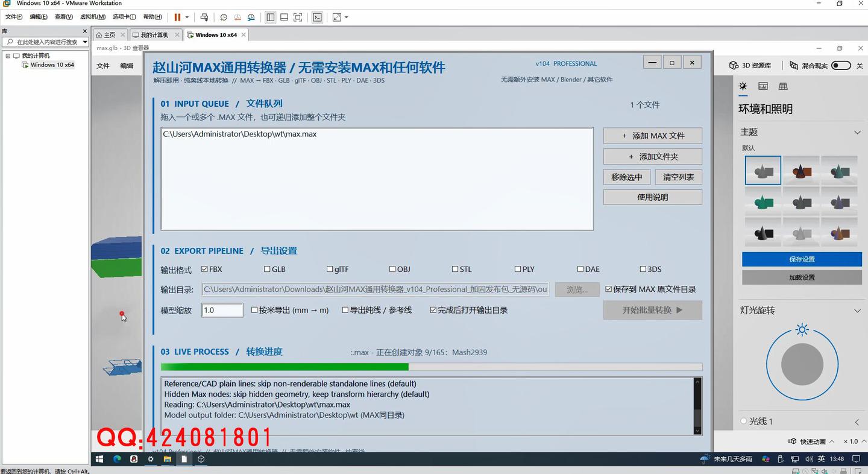Toggle the thumbnail bar view icon
Image resolution: width=868 pixels, height=474 pixels.
point(284,17)
